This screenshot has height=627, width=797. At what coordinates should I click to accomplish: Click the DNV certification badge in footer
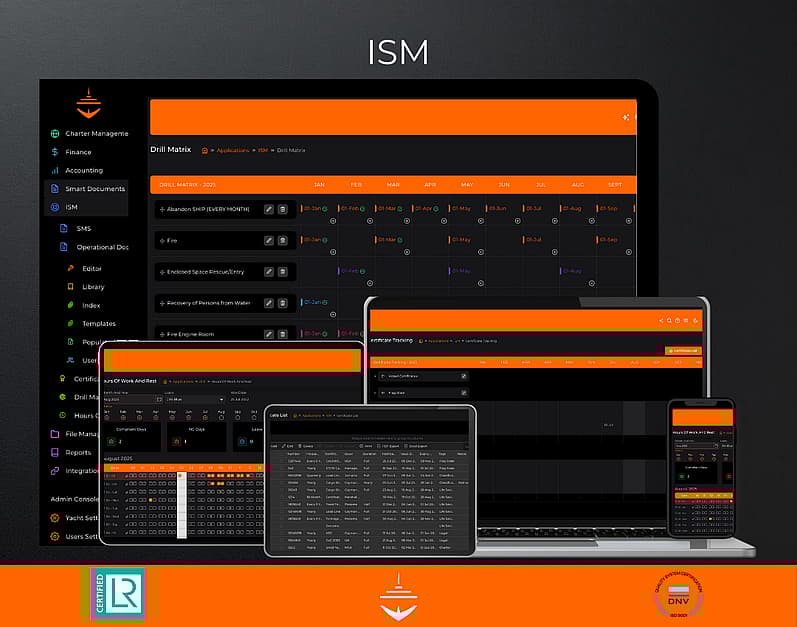(679, 594)
